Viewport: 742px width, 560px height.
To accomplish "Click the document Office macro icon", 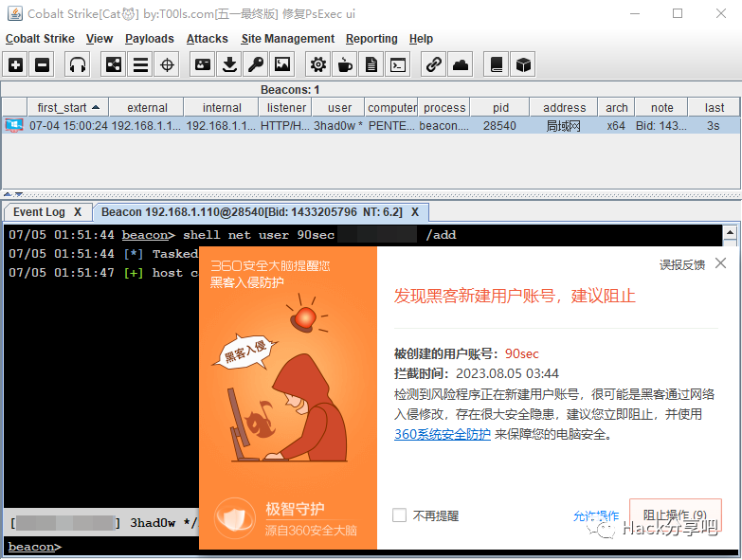I will [x=371, y=64].
